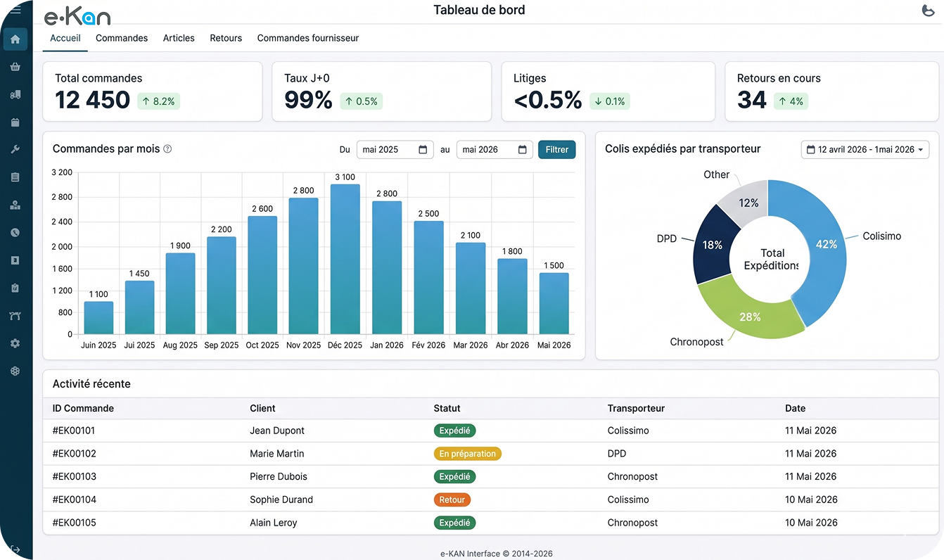Open the clipboard check sidebar icon
944x560 pixels.
[15, 288]
